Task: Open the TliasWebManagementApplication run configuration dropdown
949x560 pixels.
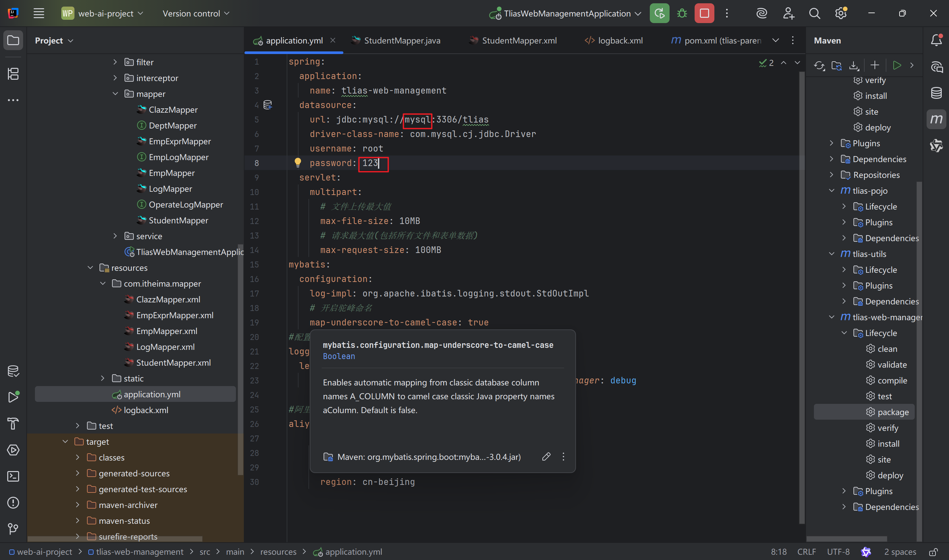Action: (567, 14)
